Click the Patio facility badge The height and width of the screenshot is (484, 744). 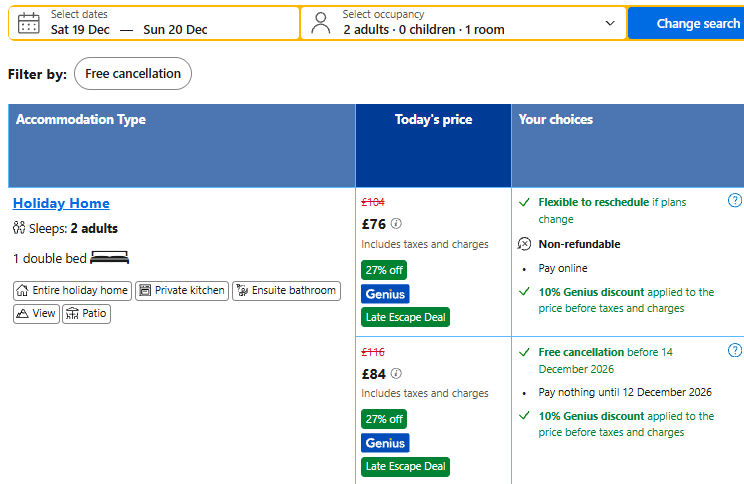click(x=86, y=314)
